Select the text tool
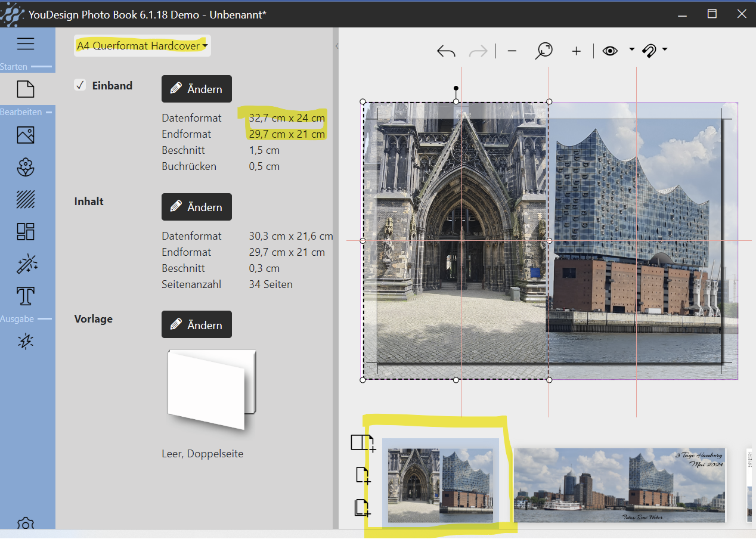 click(x=26, y=295)
